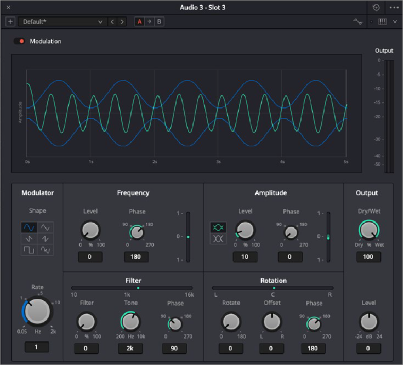The width and height of the screenshot is (403, 365).
Task: Edit the Tone value 2k
Action: point(130,348)
